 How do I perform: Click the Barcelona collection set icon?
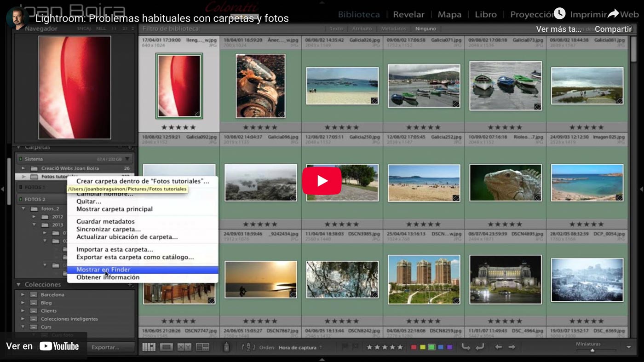tap(34, 295)
